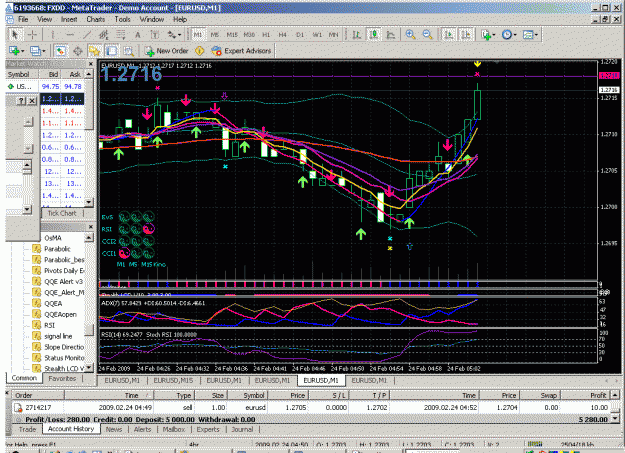
Task: Activate the Crosshair tool
Action: pos(32,35)
